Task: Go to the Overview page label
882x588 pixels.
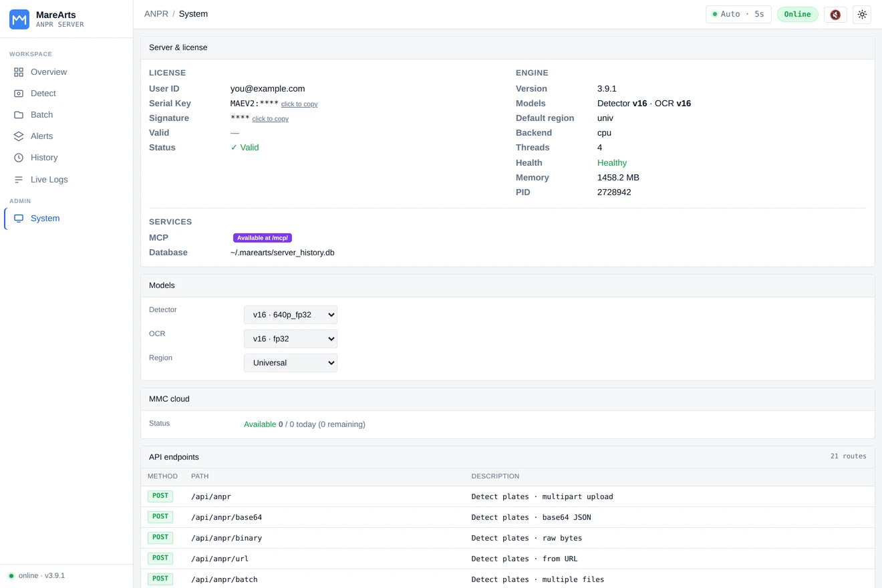Action: [x=49, y=72]
